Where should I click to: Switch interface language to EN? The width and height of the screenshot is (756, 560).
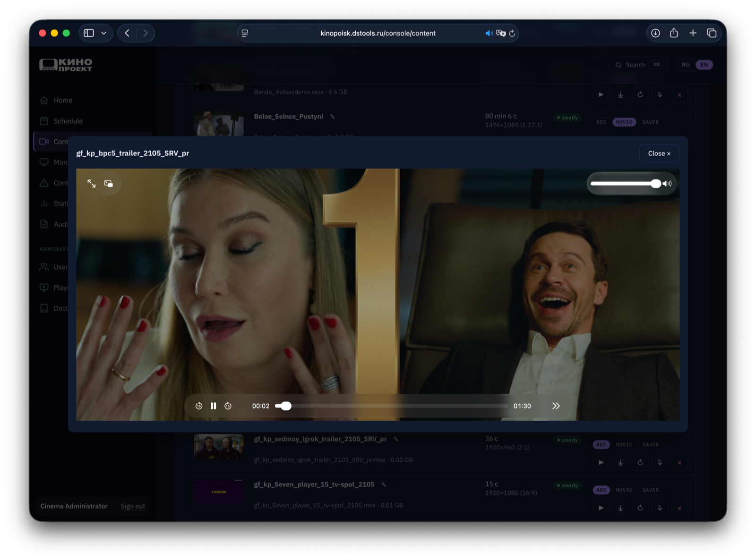click(704, 65)
